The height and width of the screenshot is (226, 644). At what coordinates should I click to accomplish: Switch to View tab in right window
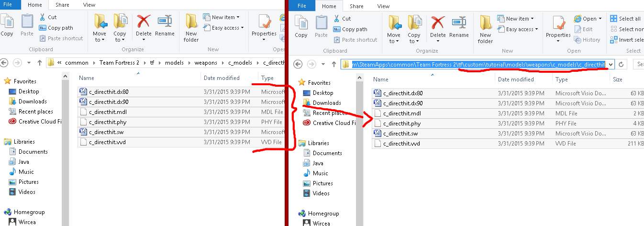tap(383, 6)
